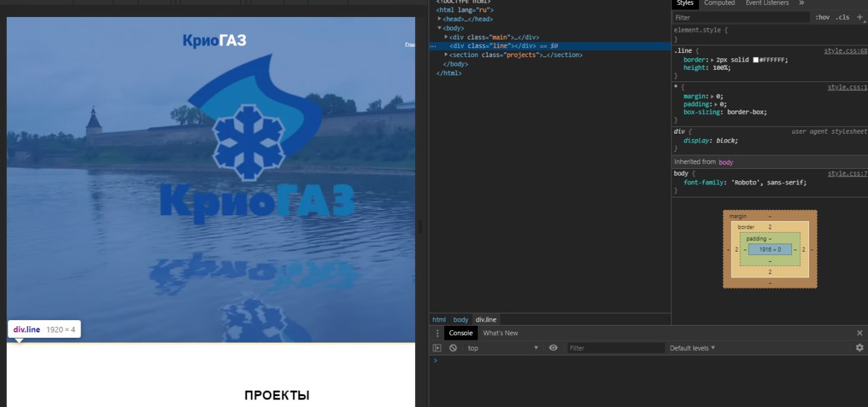Screen dimensions: 868x407
Task: Click the display: block declaration
Action: [711, 140]
